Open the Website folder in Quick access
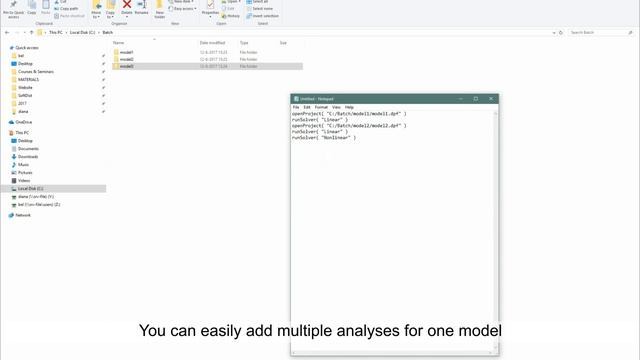 (x=25, y=88)
